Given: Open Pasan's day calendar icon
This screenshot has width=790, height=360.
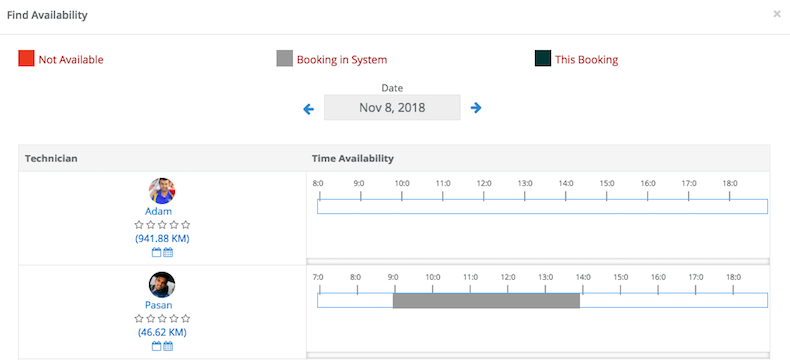Looking at the screenshot, I should tap(156, 346).
